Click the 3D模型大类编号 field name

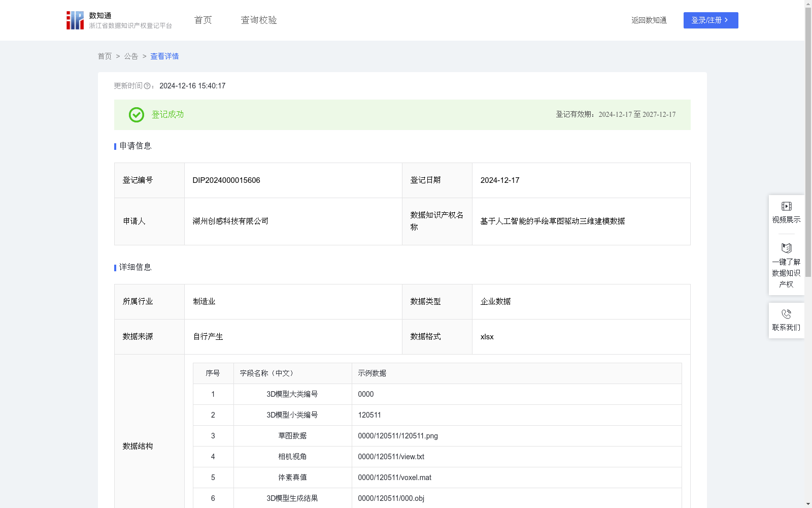pyautogui.click(x=292, y=394)
